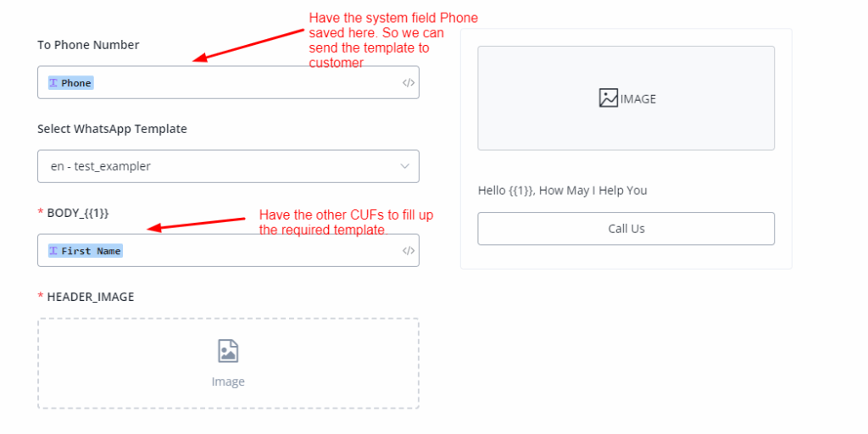Image resolution: width=868 pixels, height=434 pixels.
Task: Click the 'To Phone Number' label
Action: 88,44
